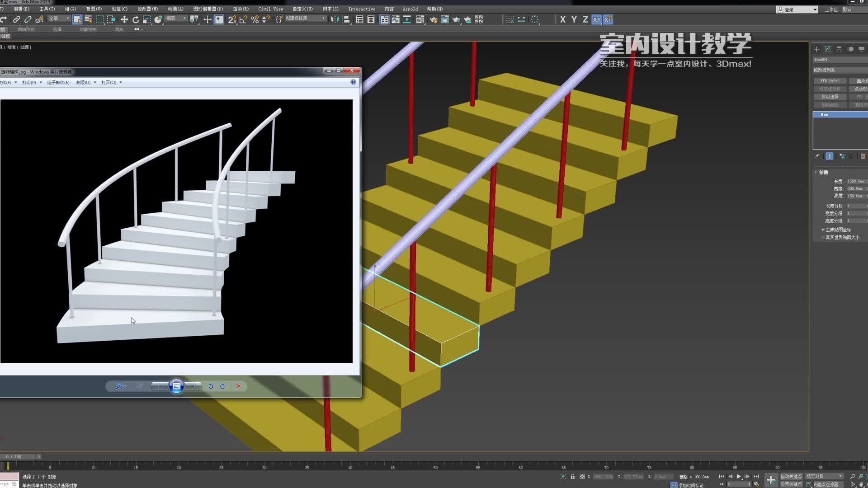Screen dimensions: 868x488
Task: Open the 修改器列表 modifier dropdown
Action: click(840, 70)
